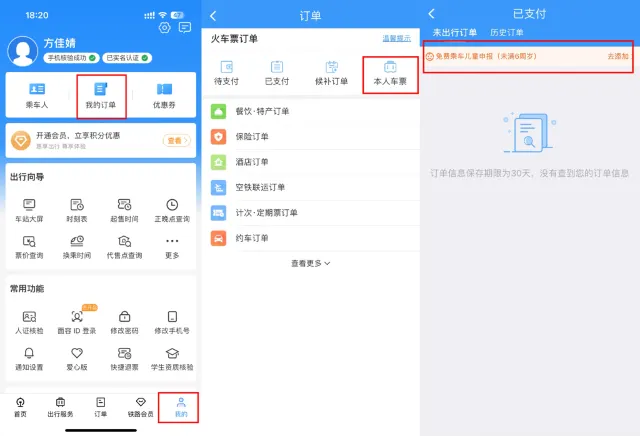The height and width of the screenshot is (436, 640).
Task: Open 人证核验 ID verification
Action: 29,323
